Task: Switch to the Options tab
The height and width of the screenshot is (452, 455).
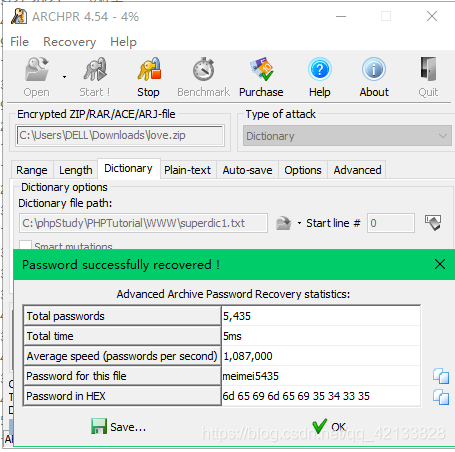Action: pyautogui.click(x=303, y=170)
